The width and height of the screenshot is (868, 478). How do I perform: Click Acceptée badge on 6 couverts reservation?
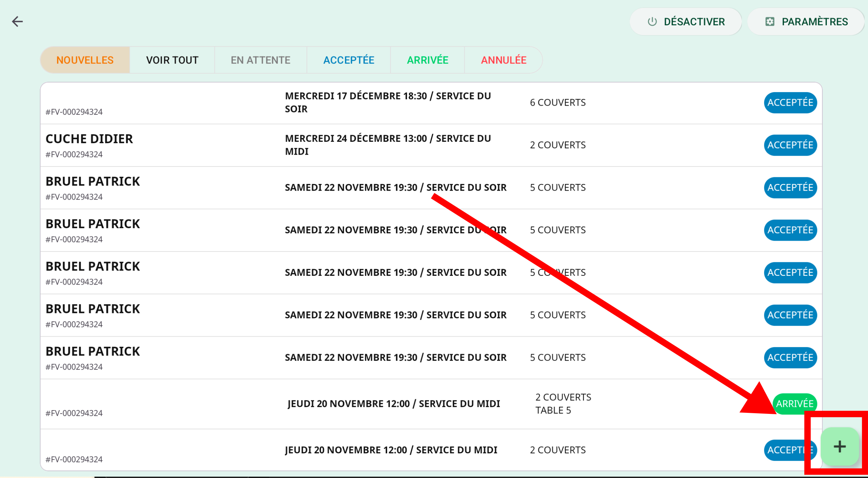(x=790, y=103)
